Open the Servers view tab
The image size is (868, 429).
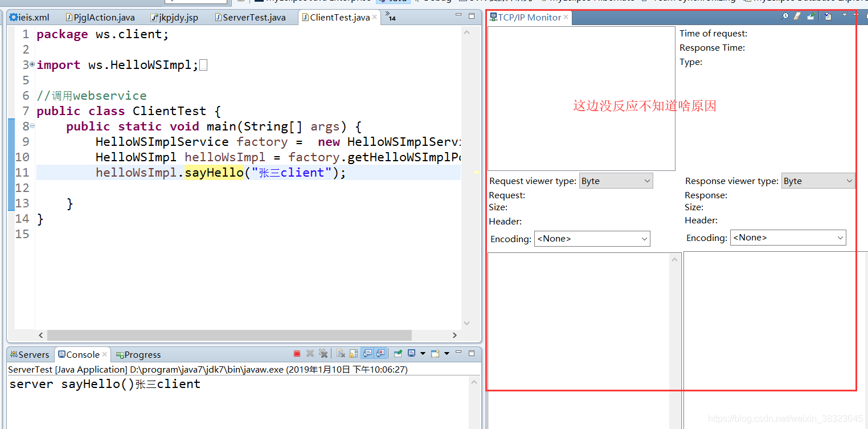click(x=30, y=354)
